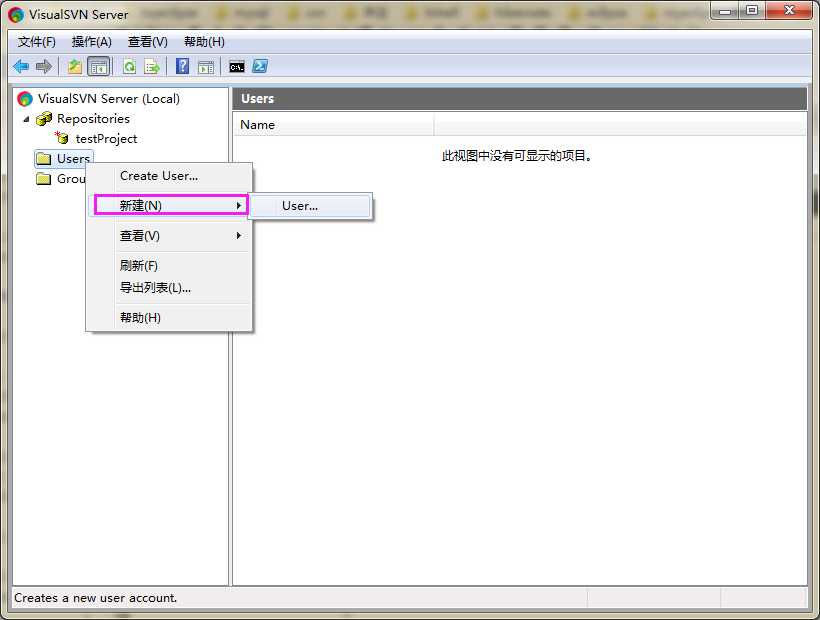Select 新建(N) in the context menu
This screenshot has height=620, width=820.
(x=170, y=205)
